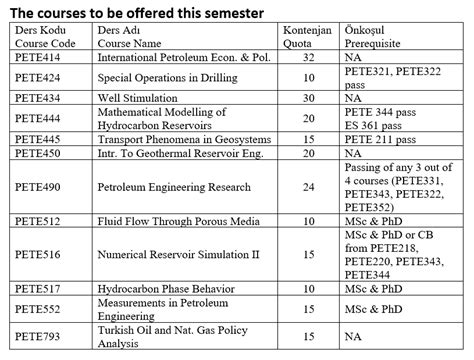The height and width of the screenshot is (360, 474).
Task: Select the PETE 211 pass prerequisite
Action: (x=380, y=139)
